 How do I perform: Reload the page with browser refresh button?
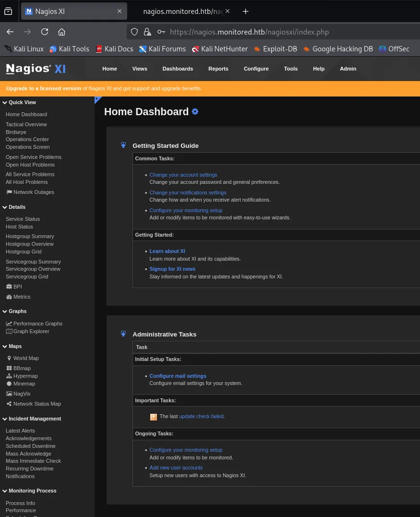pyautogui.click(x=45, y=32)
